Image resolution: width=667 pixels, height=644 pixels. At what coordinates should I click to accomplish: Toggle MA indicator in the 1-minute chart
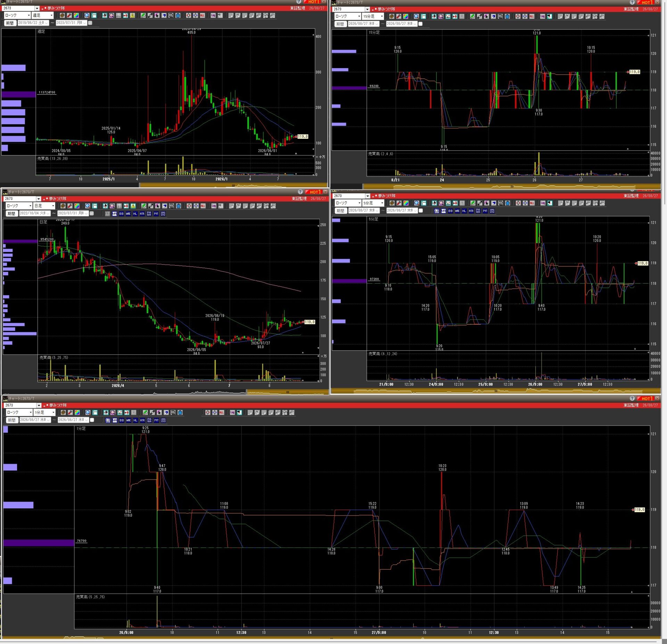tap(115, 420)
